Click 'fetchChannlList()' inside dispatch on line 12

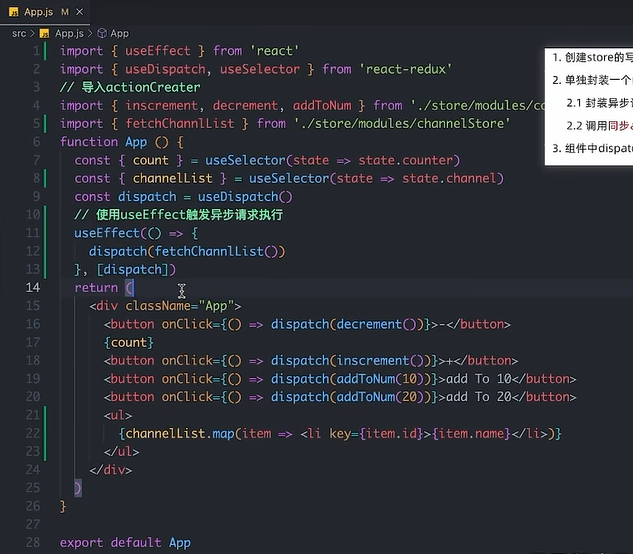click(x=216, y=251)
